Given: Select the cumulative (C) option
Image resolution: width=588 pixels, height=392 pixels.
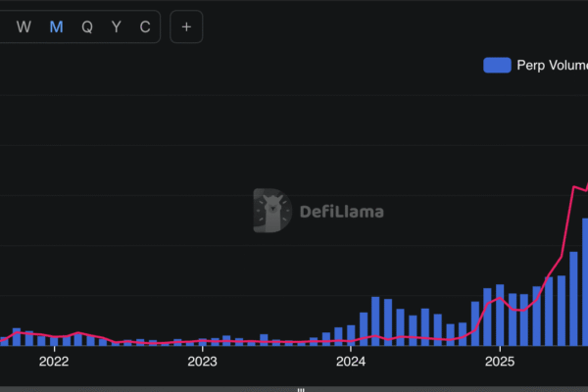Looking at the screenshot, I should (x=145, y=26).
